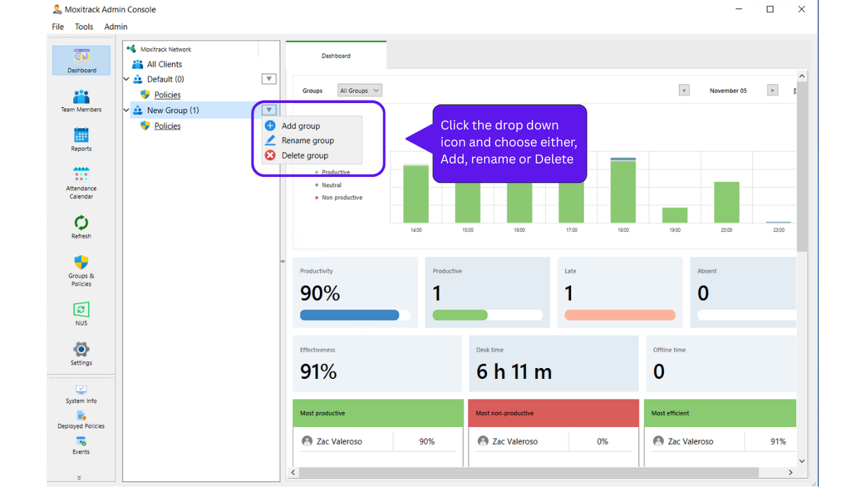Click the Most efficient card header
The image size is (868, 488).
pyautogui.click(x=720, y=413)
